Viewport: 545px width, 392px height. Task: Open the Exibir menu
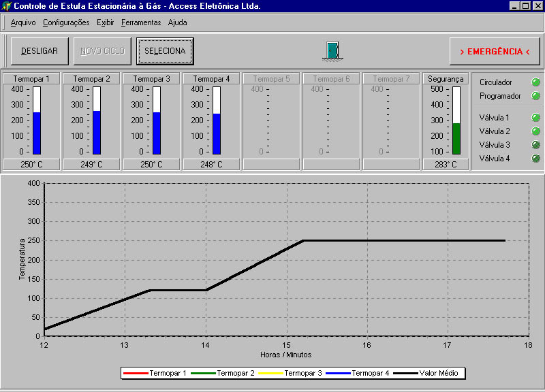(106, 22)
